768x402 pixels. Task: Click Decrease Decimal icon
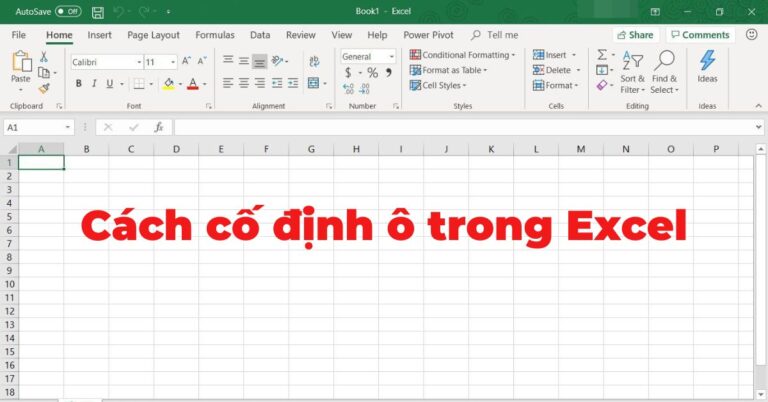point(364,89)
